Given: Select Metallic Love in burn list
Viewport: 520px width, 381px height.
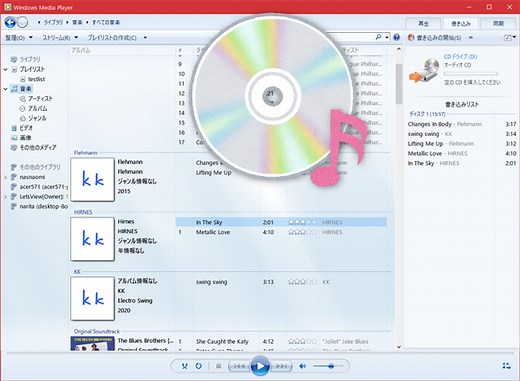Looking at the screenshot, I should (462, 153).
